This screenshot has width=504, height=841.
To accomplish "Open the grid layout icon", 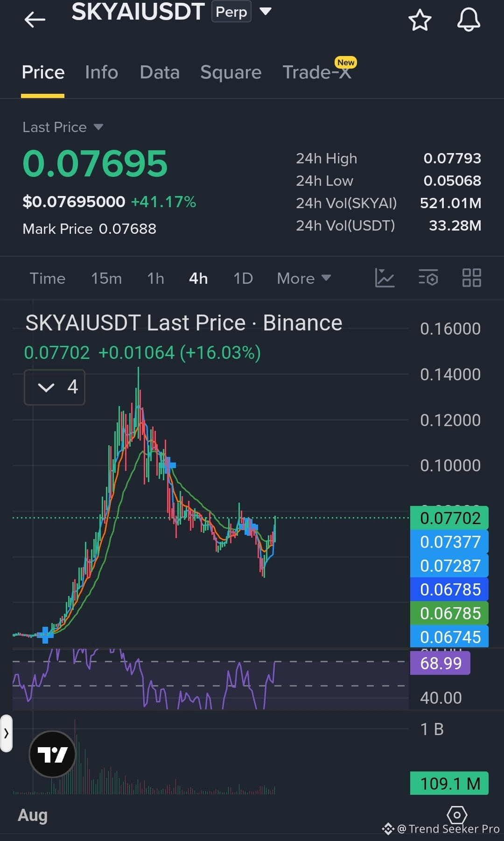I will pyautogui.click(x=471, y=278).
